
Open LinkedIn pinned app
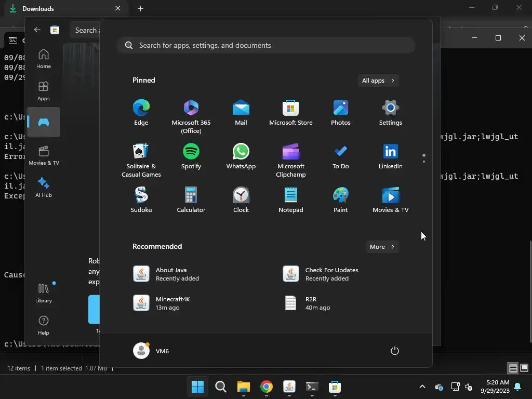pos(391,156)
